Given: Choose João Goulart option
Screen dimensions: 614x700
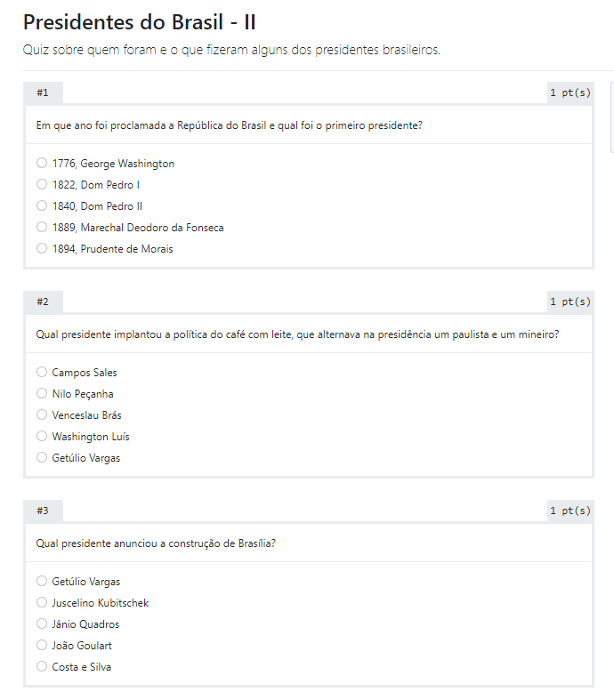Looking at the screenshot, I should (x=42, y=645).
